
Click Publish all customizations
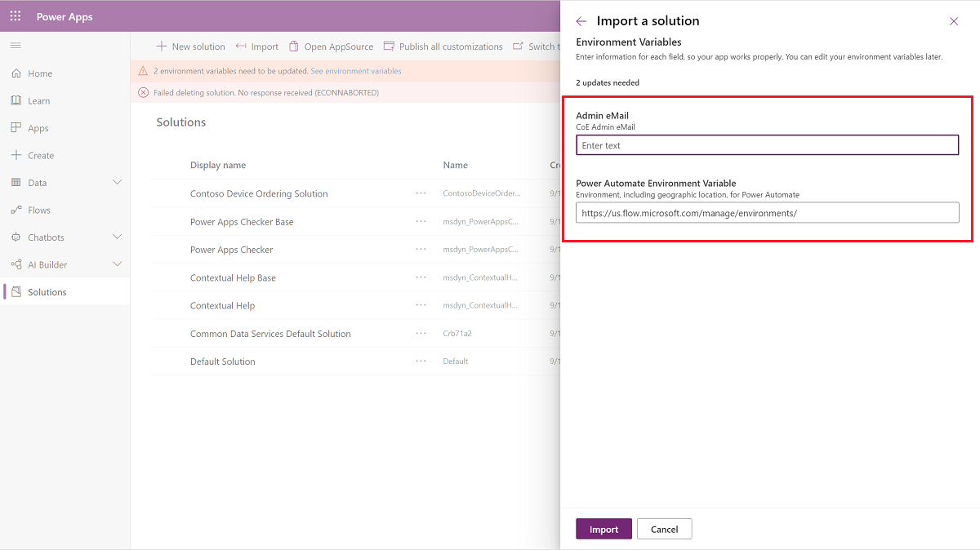click(443, 47)
